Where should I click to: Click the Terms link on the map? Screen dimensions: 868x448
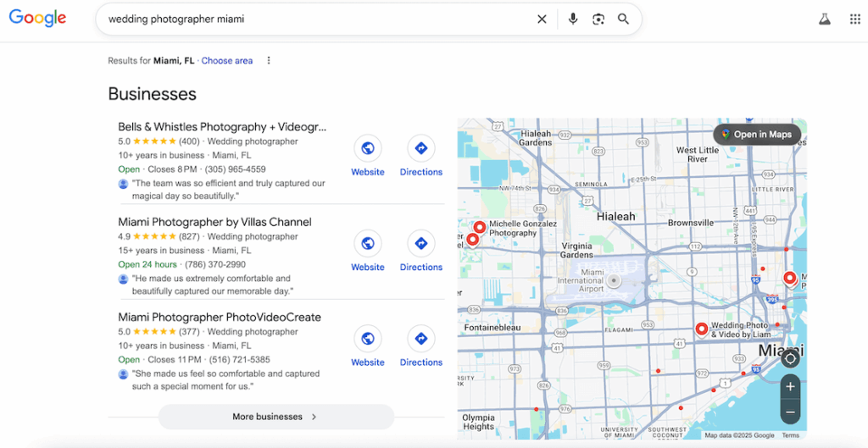[791, 435]
